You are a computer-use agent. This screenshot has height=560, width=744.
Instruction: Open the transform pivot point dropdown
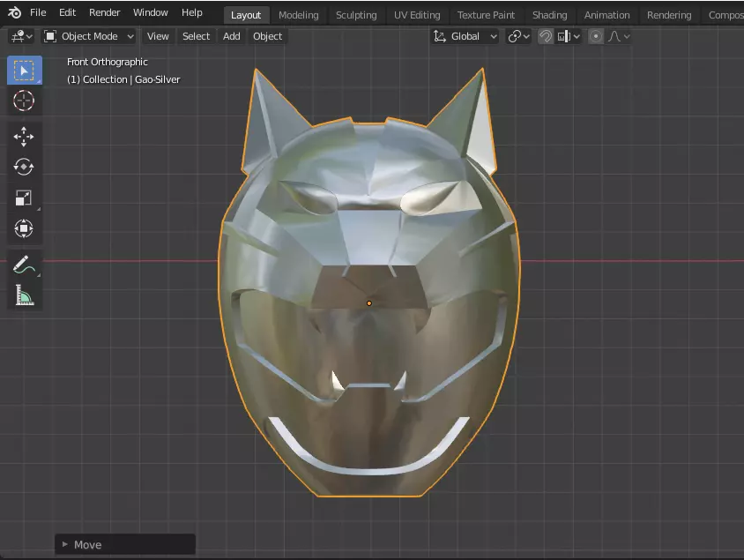(x=518, y=36)
